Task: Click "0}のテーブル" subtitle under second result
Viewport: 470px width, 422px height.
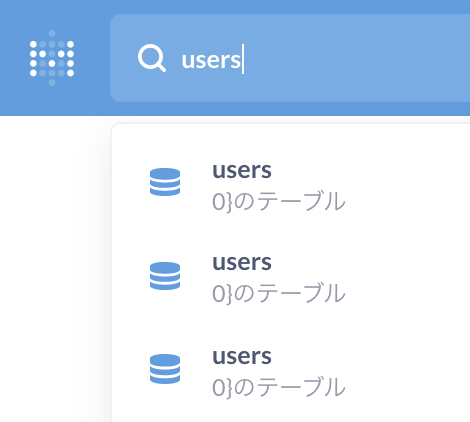Action: 279,293
